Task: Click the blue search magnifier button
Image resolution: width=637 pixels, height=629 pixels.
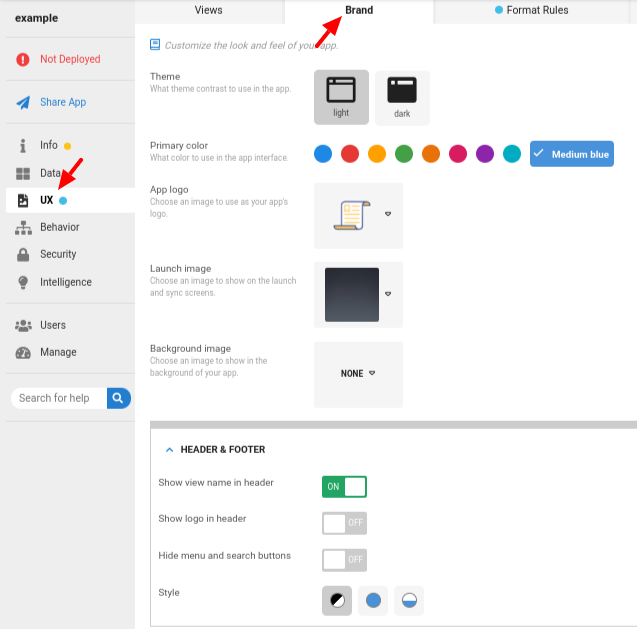Action: tap(119, 398)
